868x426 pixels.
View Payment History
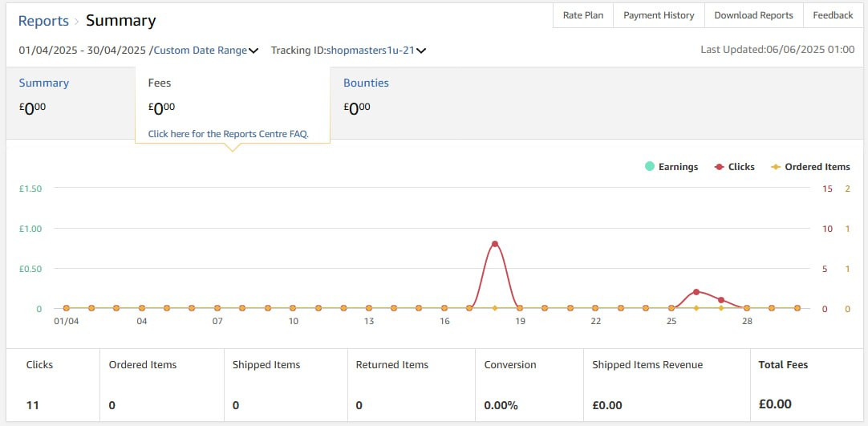[659, 15]
